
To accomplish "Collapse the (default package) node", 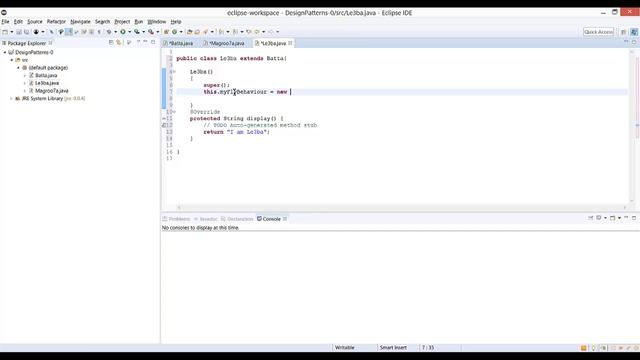I will tap(18, 68).
